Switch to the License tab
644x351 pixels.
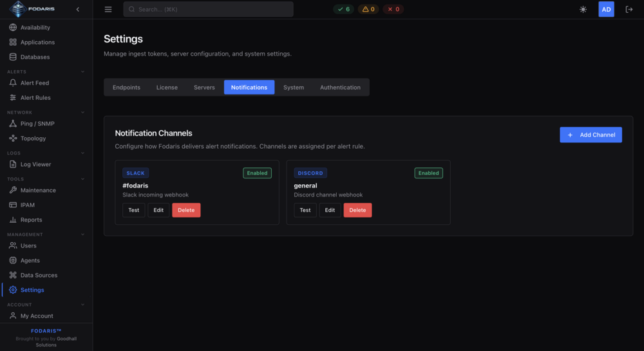point(167,88)
